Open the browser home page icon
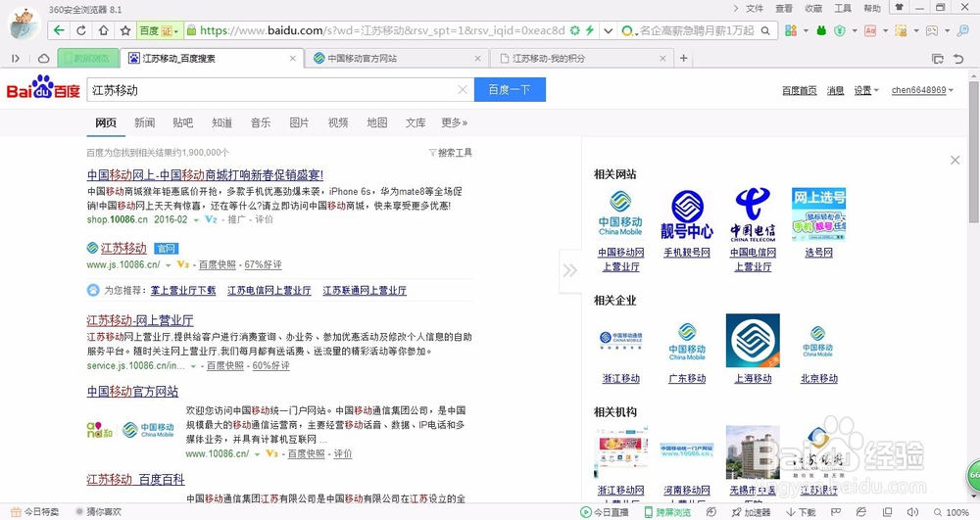Screen dimensions: 980x520 pos(103,30)
